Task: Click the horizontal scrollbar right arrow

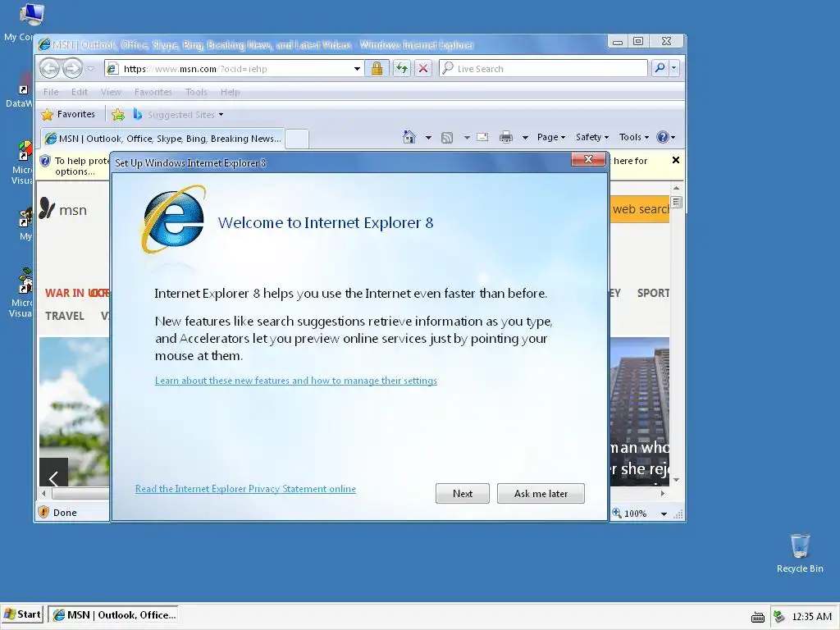Action: [663, 493]
